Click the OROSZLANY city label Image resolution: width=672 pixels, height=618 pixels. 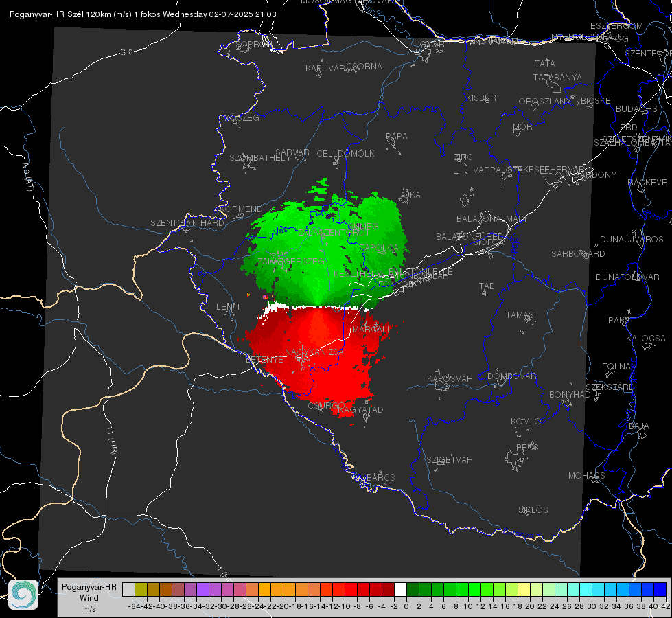[545, 101]
